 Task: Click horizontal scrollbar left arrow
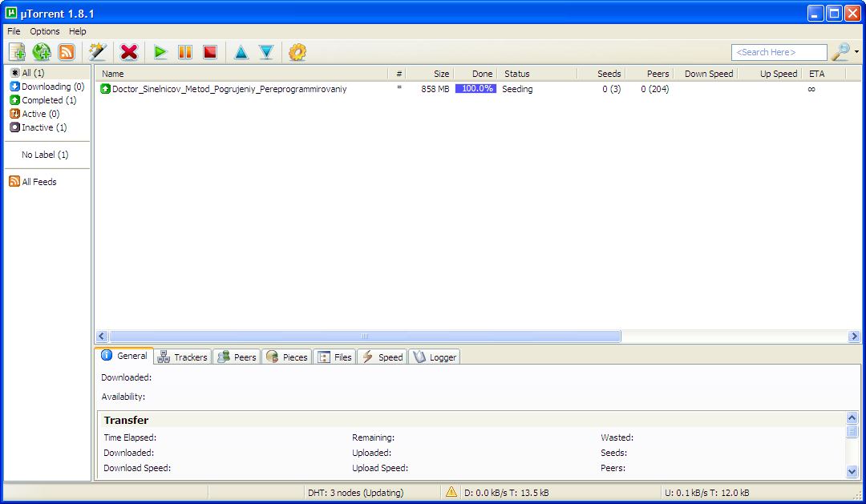click(x=102, y=337)
